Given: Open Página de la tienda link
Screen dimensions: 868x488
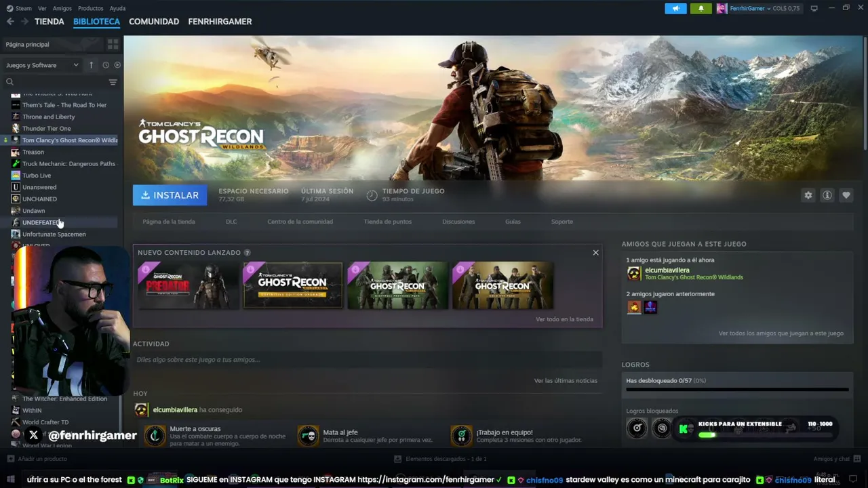Looking at the screenshot, I should pyautogui.click(x=169, y=222).
